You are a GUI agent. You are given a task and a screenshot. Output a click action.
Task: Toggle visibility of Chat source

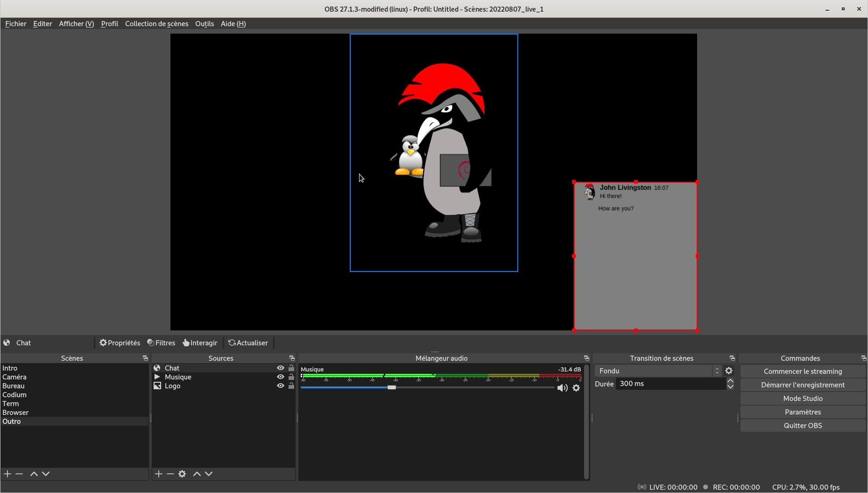click(281, 368)
